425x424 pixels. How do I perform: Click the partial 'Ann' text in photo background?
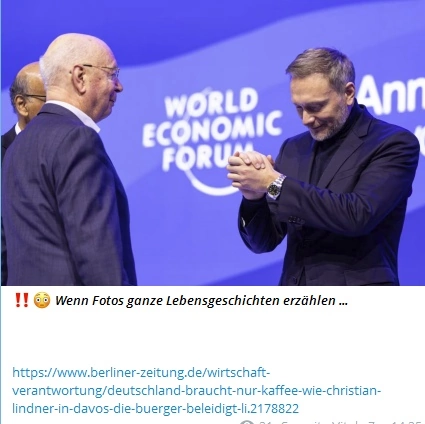tap(391, 95)
